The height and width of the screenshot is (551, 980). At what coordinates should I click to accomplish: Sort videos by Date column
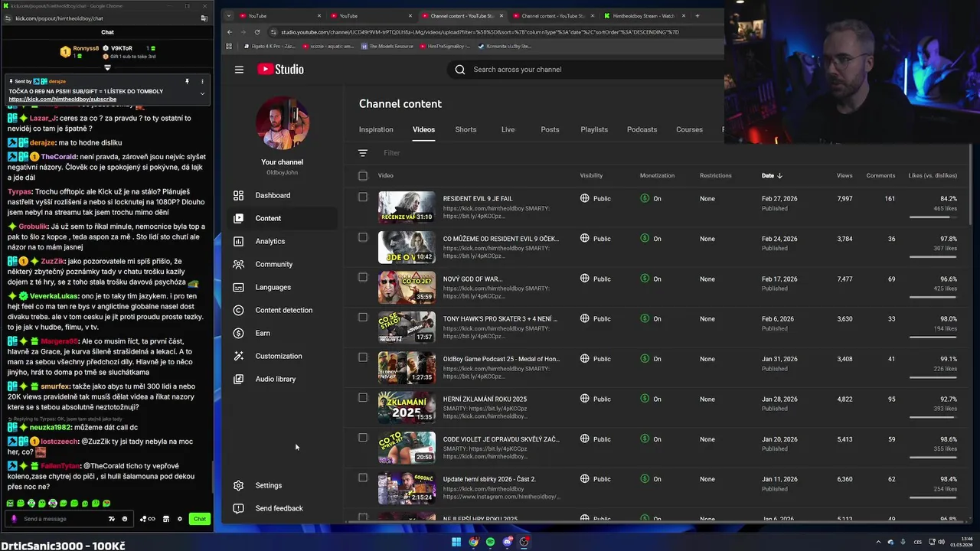(772, 176)
